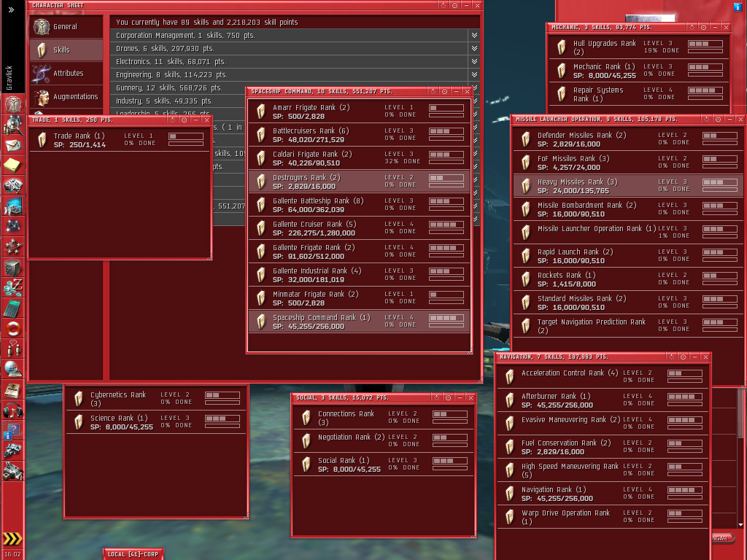Open the calculator icon in sidebar
Screen dimensions: 747x560
tap(13, 308)
